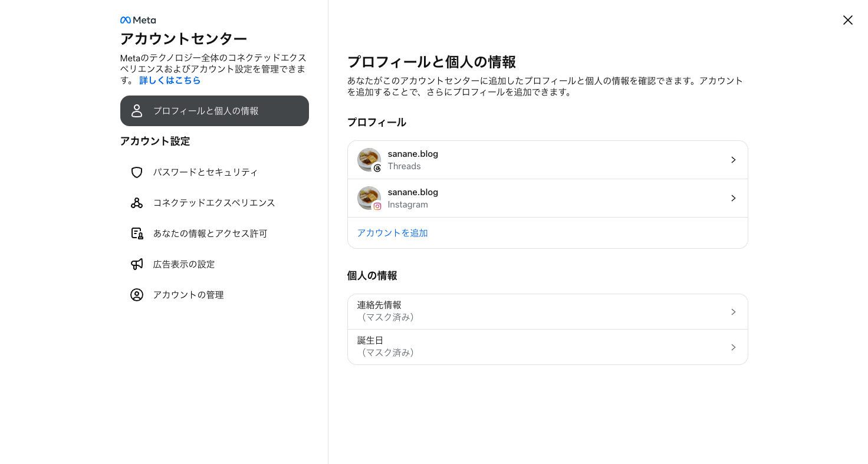Open the プロフィールと個人の情報 menu item

[215, 111]
